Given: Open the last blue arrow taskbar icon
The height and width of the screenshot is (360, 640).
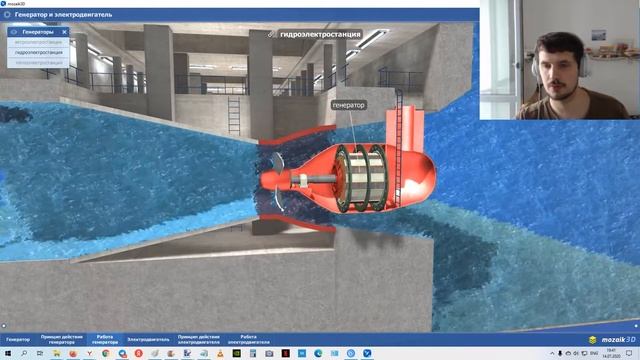Looking at the screenshot, I should tap(367, 353).
